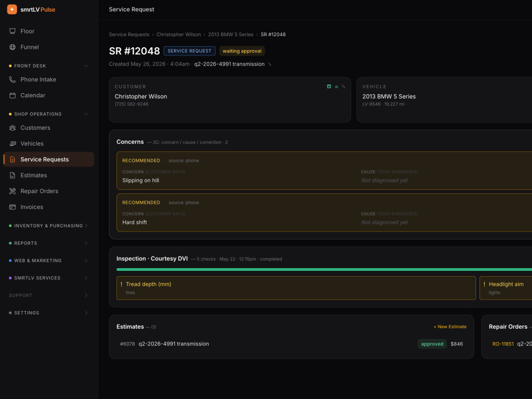Viewport: 532px width, 399px height.
Task: Click the Service Requests document icon
Action: click(x=13, y=160)
